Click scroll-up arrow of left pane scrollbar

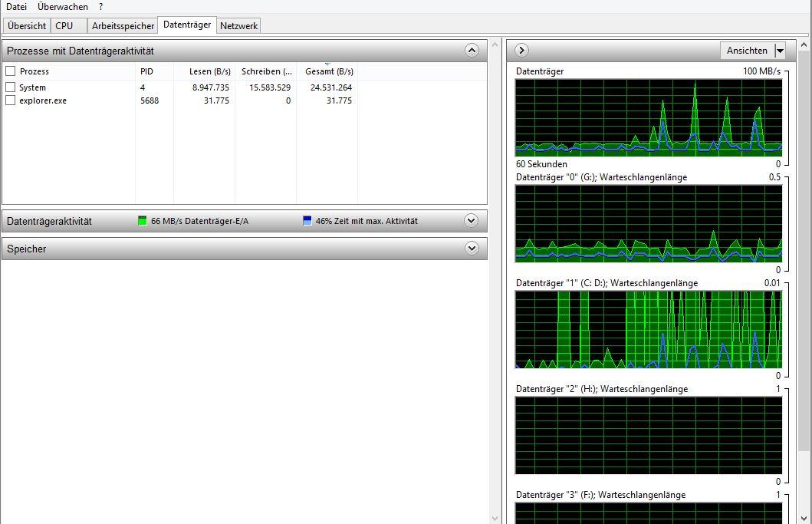pyautogui.click(x=495, y=45)
